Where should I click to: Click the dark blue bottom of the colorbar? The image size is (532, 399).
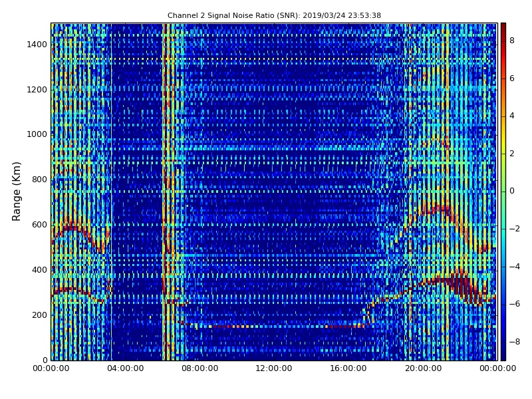tap(503, 356)
